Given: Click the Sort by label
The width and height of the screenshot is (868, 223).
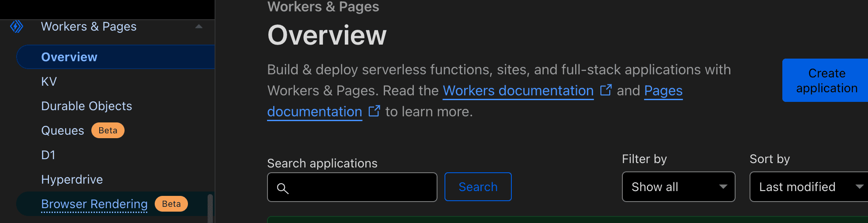Looking at the screenshot, I should [770, 159].
